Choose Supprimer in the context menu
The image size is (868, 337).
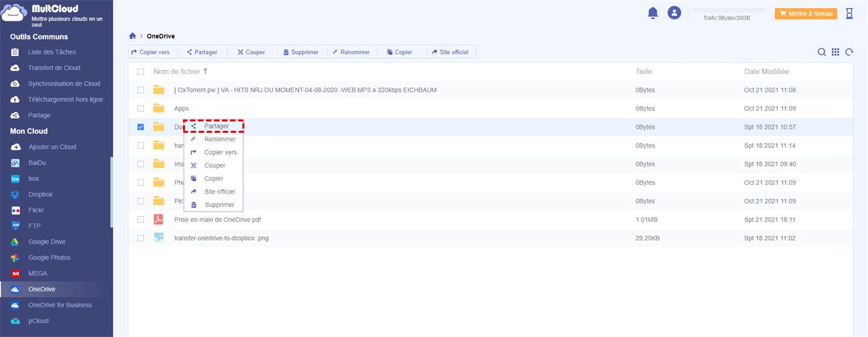pos(214,205)
